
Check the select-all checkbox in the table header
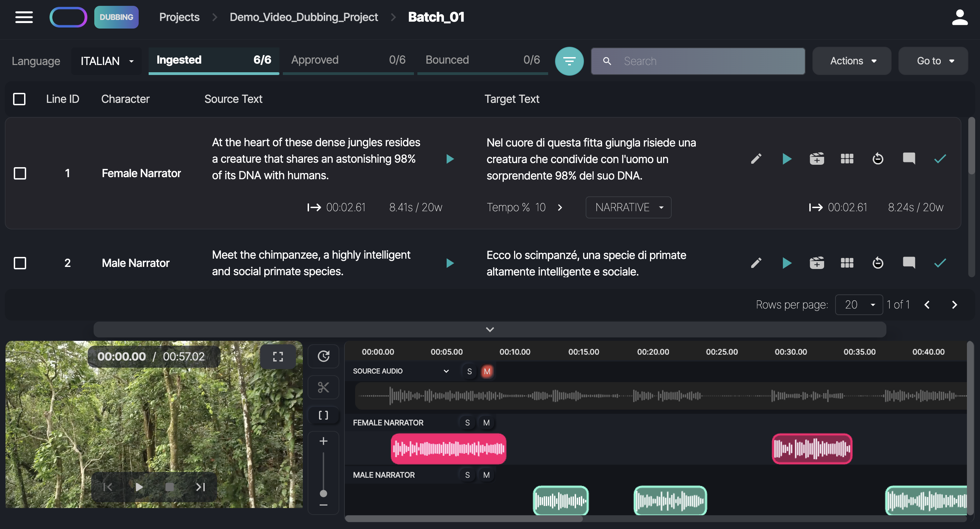(19, 99)
